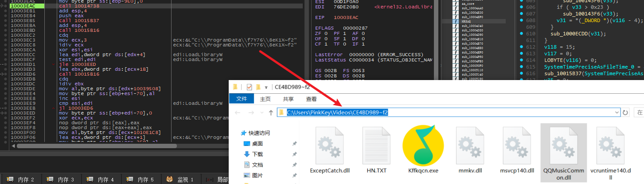Expand the address bar history dropdown
The image size is (644, 184).
pyautogui.click(x=617, y=113)
